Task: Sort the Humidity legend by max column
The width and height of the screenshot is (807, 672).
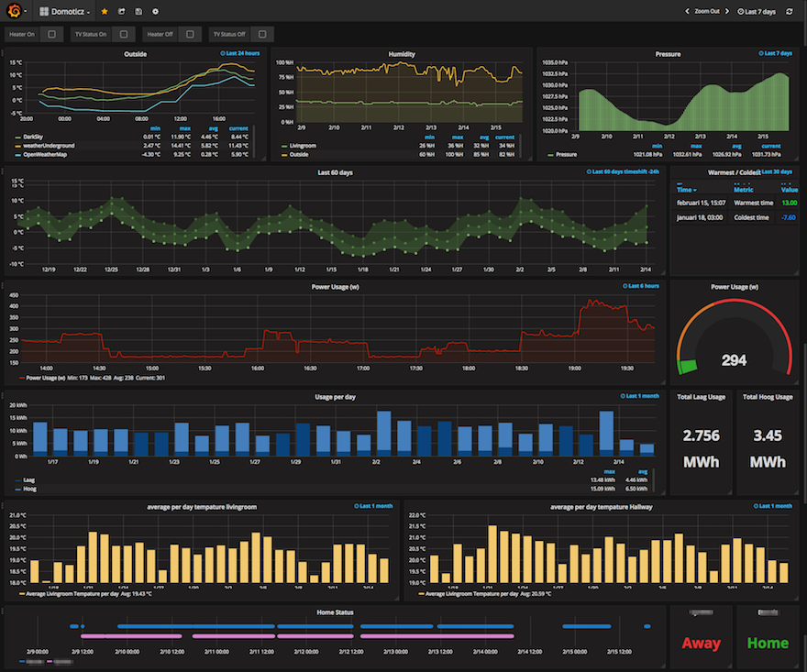Action: pyautogui.click(x=457, y=137)
